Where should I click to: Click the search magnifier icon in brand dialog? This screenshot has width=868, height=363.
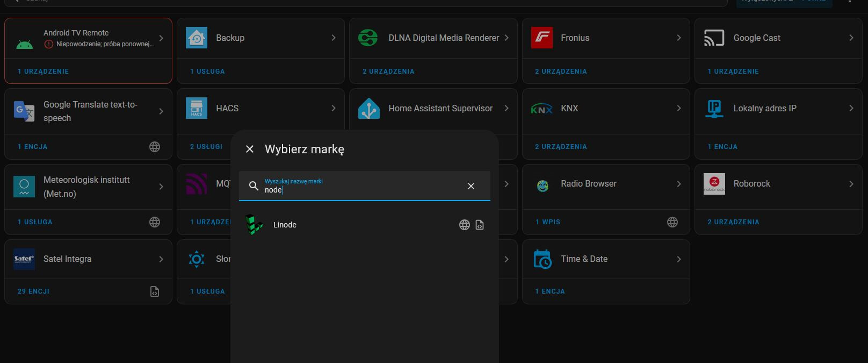[254, 186]
